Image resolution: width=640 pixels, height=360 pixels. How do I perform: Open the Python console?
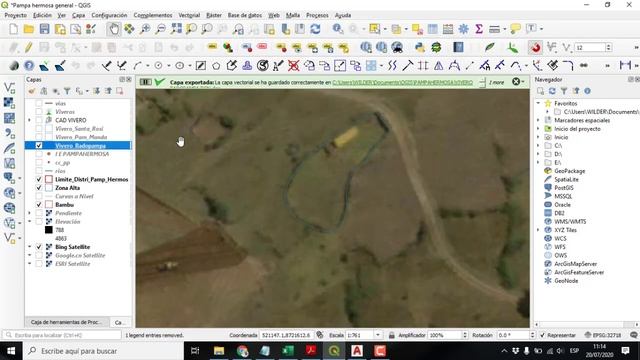(420, 48)
